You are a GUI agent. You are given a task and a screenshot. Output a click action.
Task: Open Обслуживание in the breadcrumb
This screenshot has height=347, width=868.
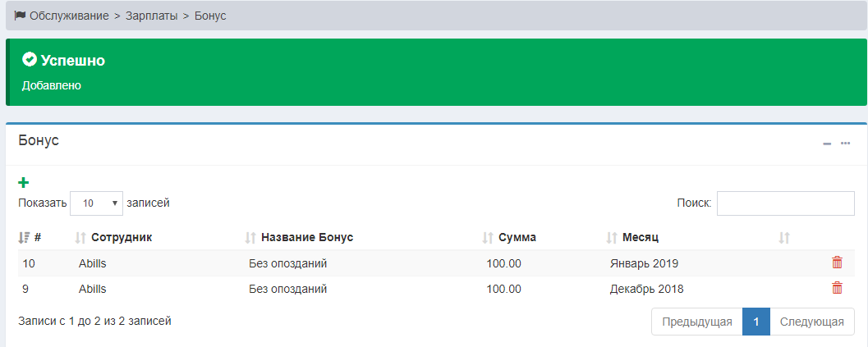tap(69, 16)
